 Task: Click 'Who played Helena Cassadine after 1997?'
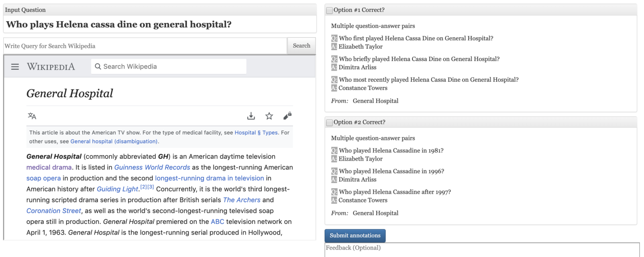[x=395, y=192]
